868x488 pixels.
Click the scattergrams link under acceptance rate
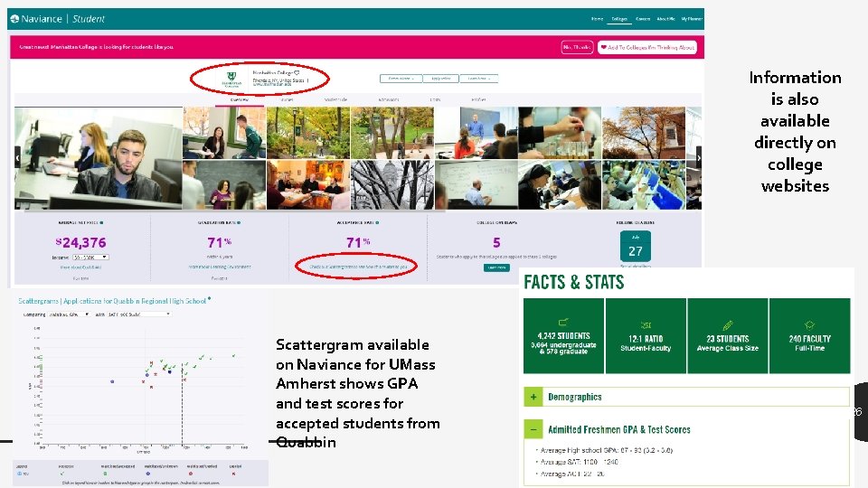(x=358, y=267)
